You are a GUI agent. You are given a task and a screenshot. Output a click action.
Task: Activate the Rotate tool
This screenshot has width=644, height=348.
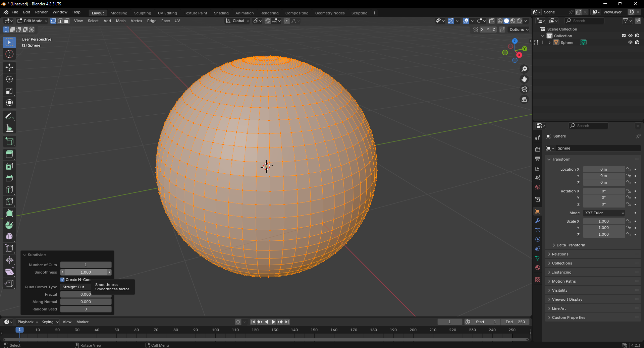coord(9,79)
